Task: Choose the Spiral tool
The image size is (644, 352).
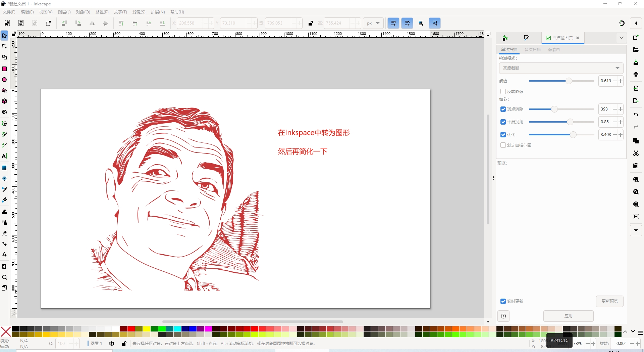Action: click(x=4, y=112)
